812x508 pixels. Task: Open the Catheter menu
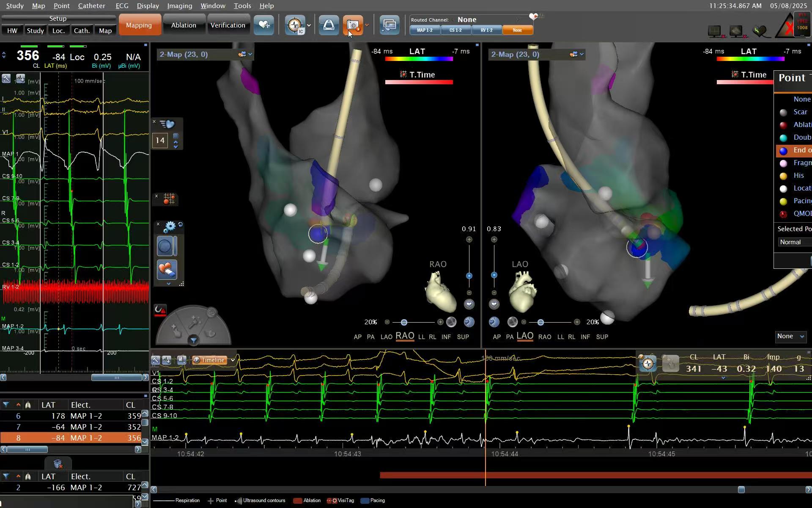click(x=91, y=6)
